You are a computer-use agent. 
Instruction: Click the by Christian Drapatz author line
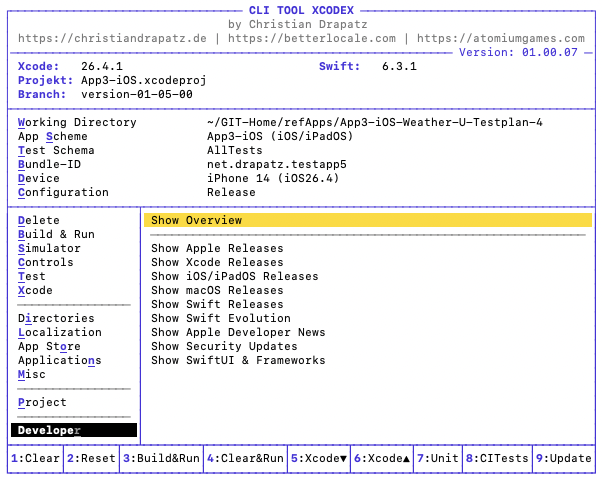(x=298, y=24)
